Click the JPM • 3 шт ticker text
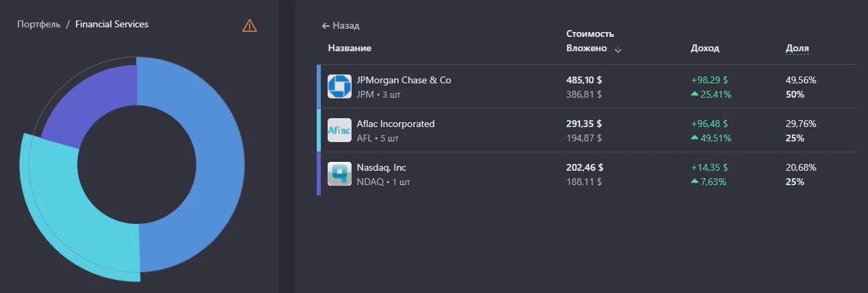Viewport: 868px width, 293px height. 378,94
